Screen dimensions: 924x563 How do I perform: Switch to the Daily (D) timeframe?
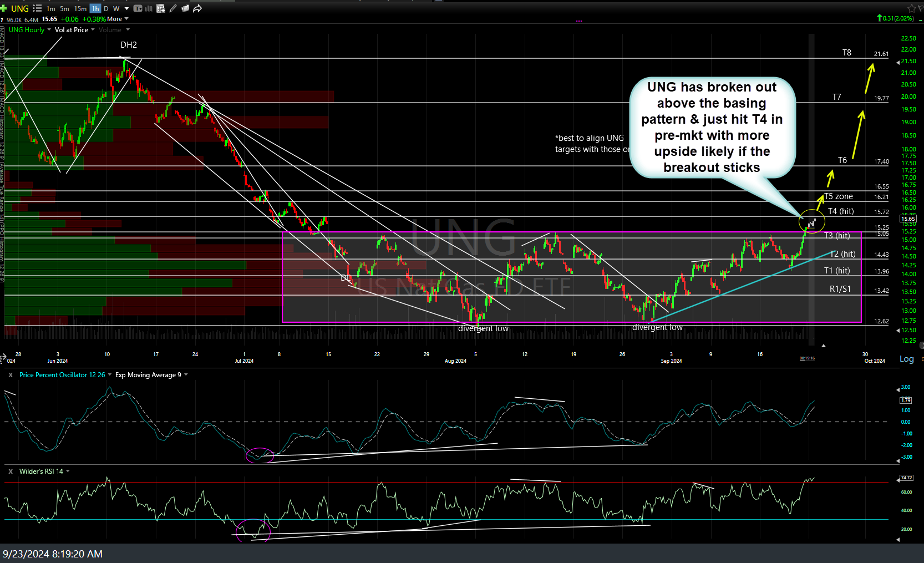coord(106,8)
